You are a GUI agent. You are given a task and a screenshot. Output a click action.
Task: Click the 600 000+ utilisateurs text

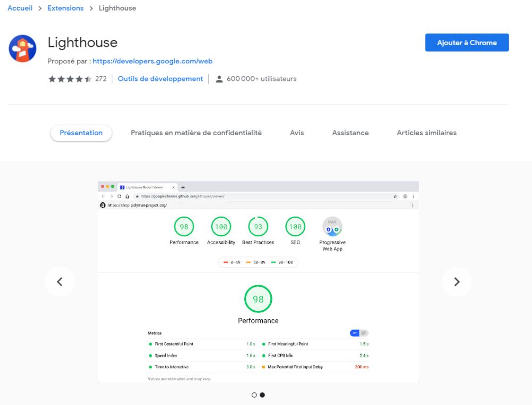point(262,79)
